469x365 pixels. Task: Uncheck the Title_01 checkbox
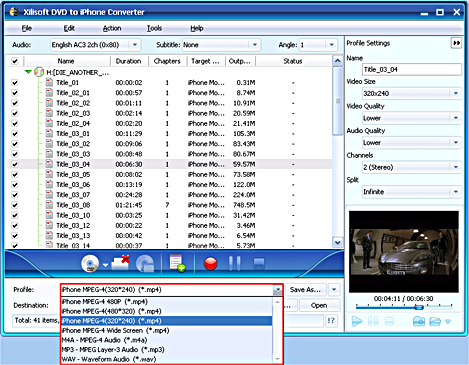point(15,83)
